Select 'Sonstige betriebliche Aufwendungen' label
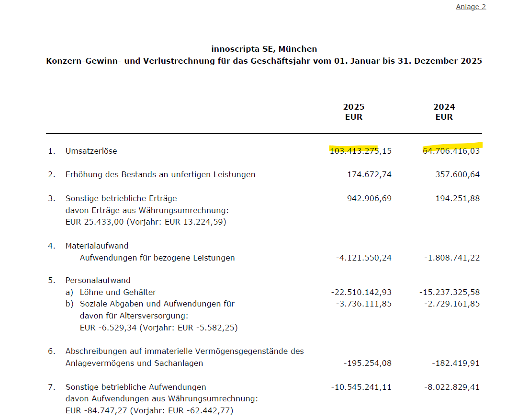Screen dimensions: 517x420 tap(136, 387)
